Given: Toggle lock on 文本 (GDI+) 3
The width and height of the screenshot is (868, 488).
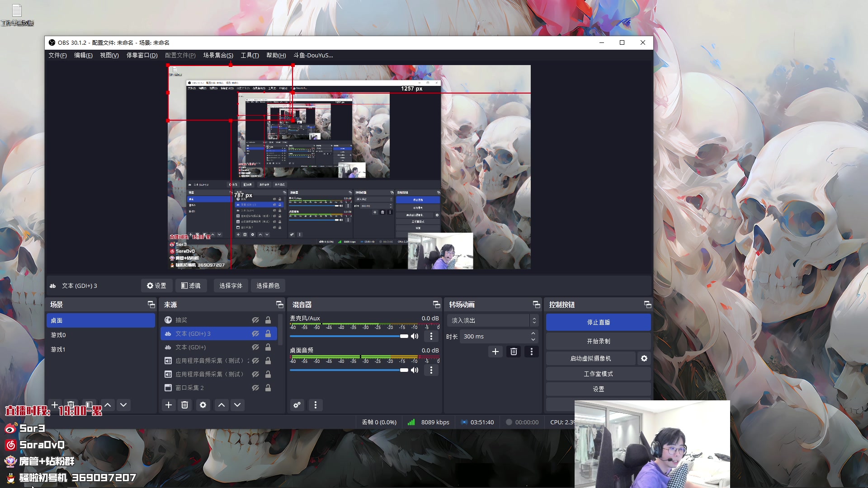Looking at the screenshot, I should 268,333.
